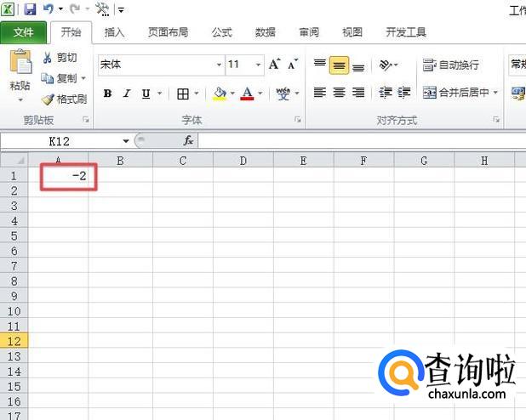This screenshot has height=420, width=526.
Task: Open the font size 11 combo box
Action: click(245, 65)
